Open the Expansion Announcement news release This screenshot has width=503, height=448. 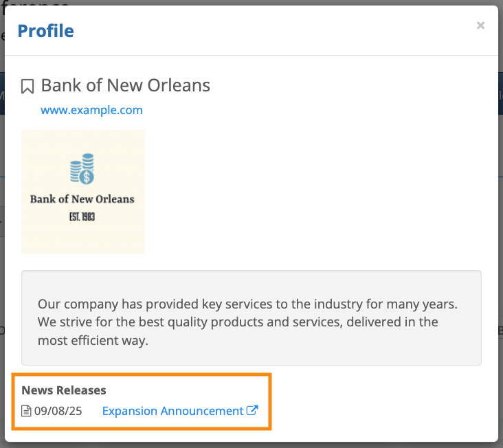coord(172,411)
